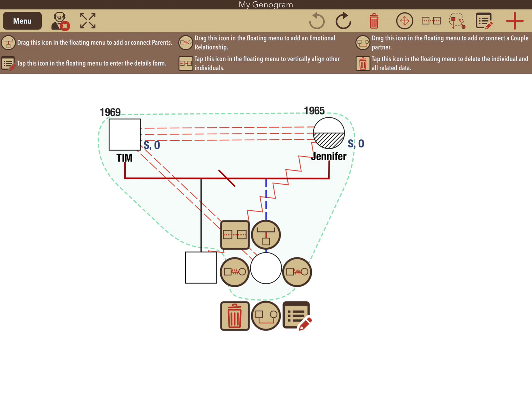
Task: Open the Menu button
Action: (x=22, y=21)
